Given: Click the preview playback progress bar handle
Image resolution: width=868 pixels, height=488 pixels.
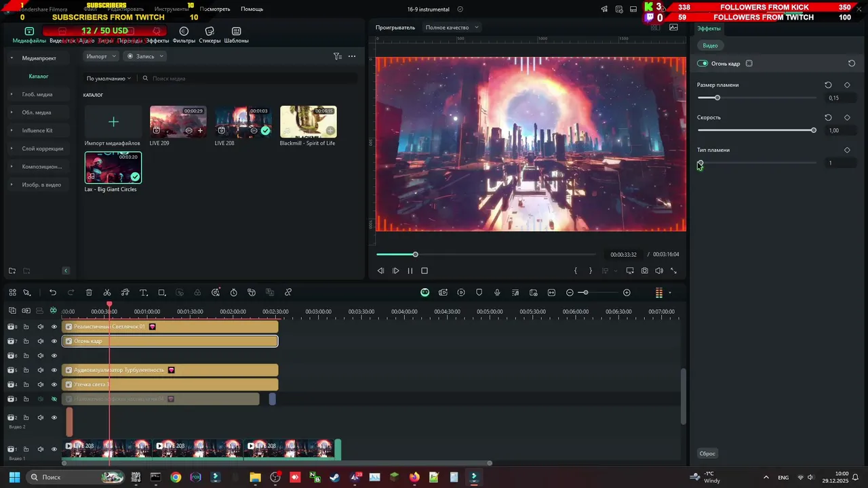Looking at the screenshot, I should [x=415, y=254].
